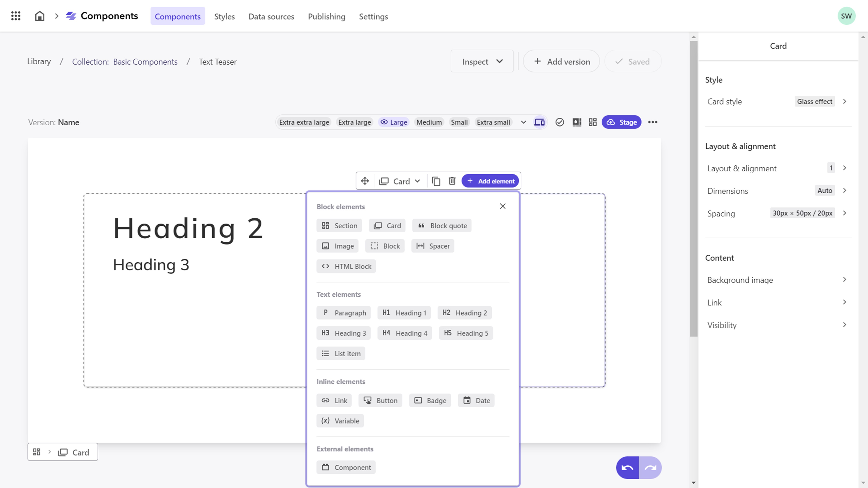Toggle the validation check icon in the toolbar
The image size is (868, 488).
click(x=560, y=122)
